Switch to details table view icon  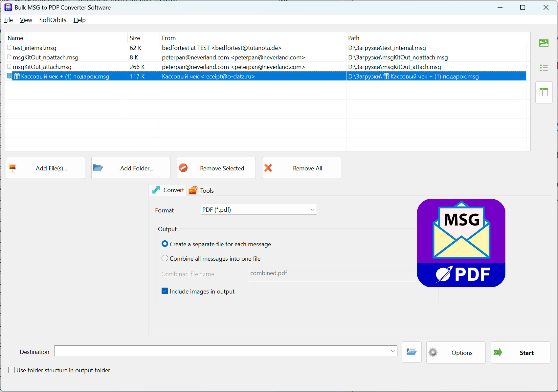(x=544, y=92)
